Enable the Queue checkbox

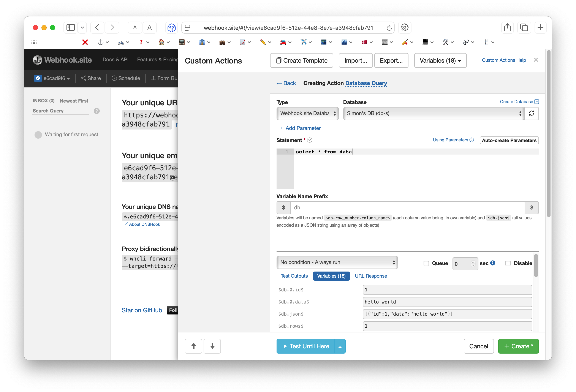pyautogui.click(x=426, y=263)
